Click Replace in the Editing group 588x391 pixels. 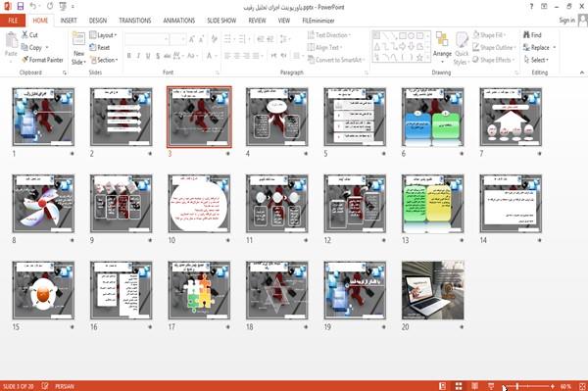click(539, 47)
